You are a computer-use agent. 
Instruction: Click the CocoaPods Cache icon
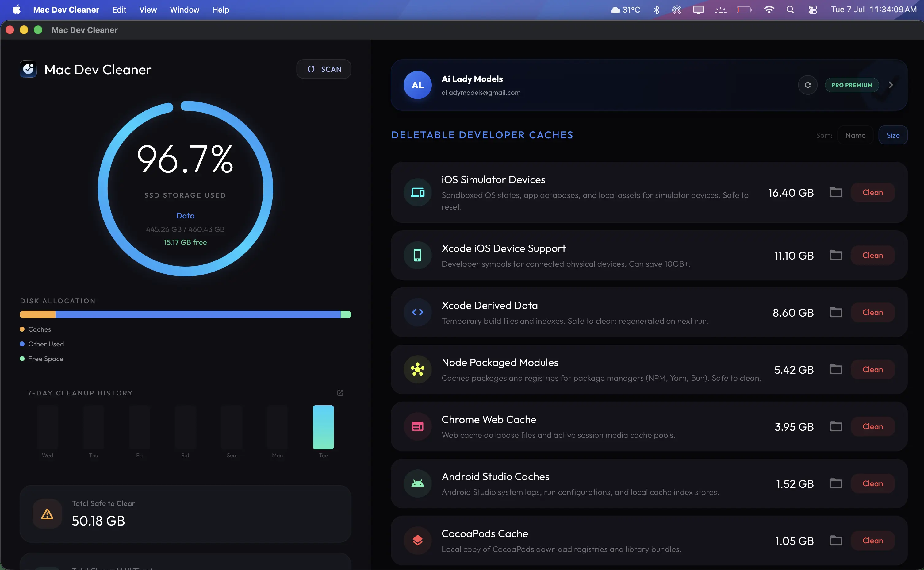pyautogui.click(x=418, y=541)
